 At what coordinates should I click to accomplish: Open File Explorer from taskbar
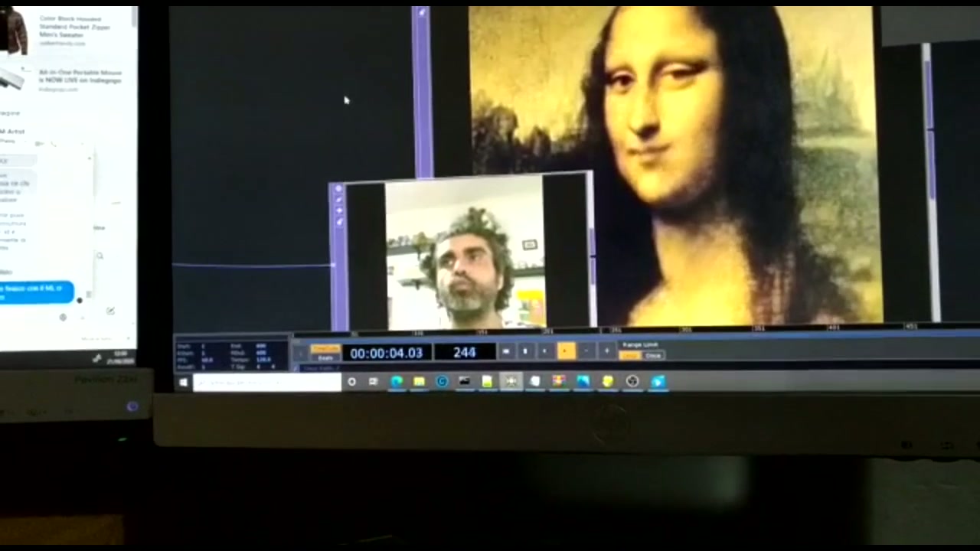point(419,382)
